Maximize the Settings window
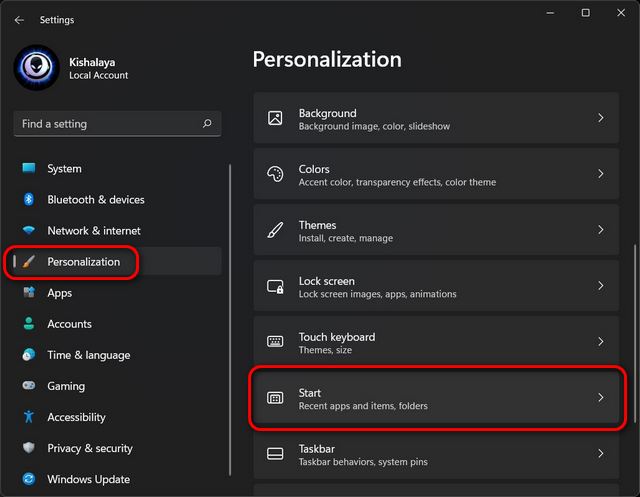The height and width of the screenshot is (497, 640). (585, 13)
